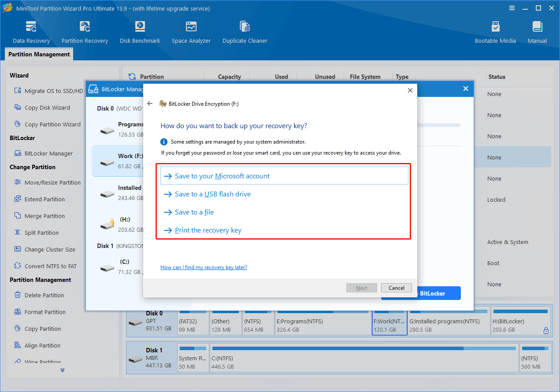Image resolution: width=560 pixels, height=392 pixels.
Task: Open the application hamburger menu
Action: coord(512,8)
